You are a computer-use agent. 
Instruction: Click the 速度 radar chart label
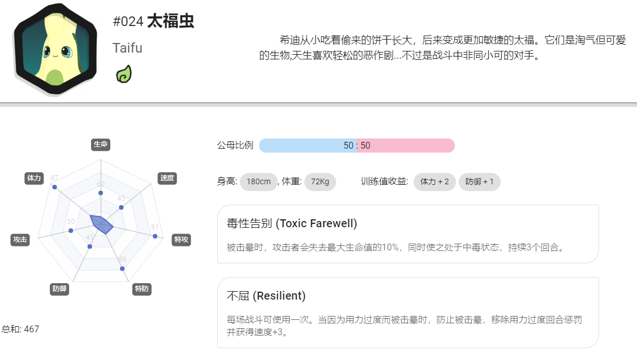tap(167, 178)
